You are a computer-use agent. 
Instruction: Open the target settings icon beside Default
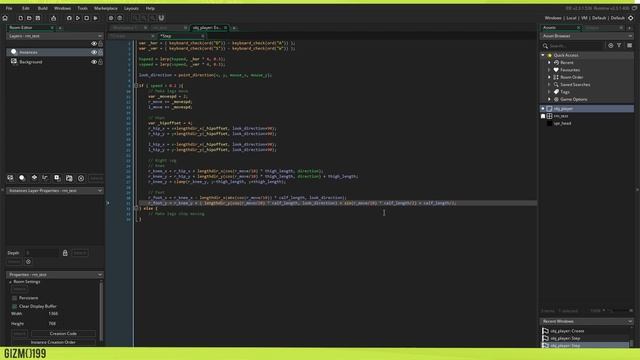point(631,18)
